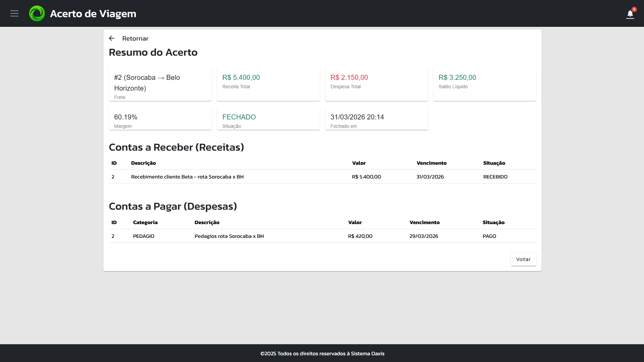Click the Saldo Líquido R$ 3.250,00 card

pyautogui.click(x=484, y=84)
